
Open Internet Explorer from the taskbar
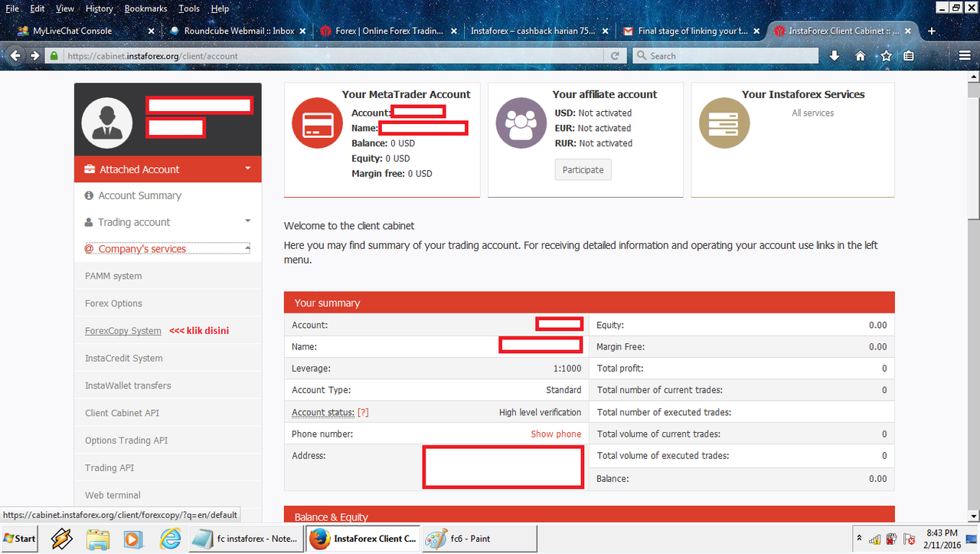pyautogui.click(x=170, y=539)
